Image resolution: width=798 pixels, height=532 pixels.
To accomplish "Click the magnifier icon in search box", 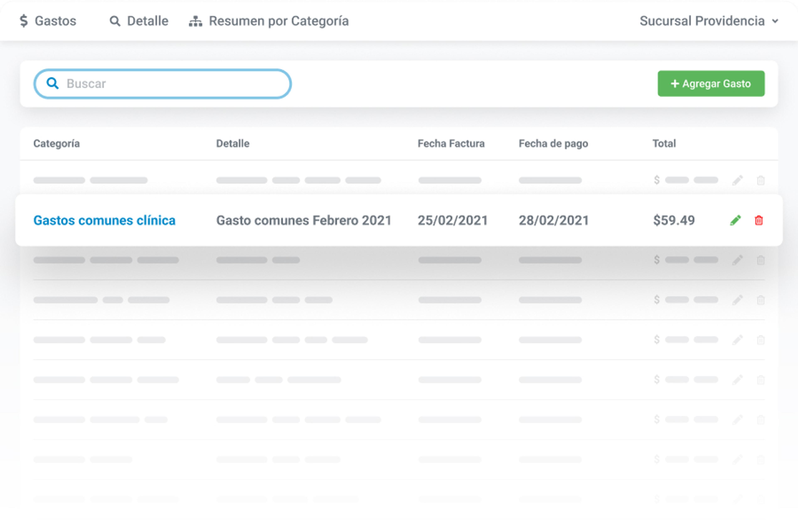I will pyautogui.click(x=52, y=83).
